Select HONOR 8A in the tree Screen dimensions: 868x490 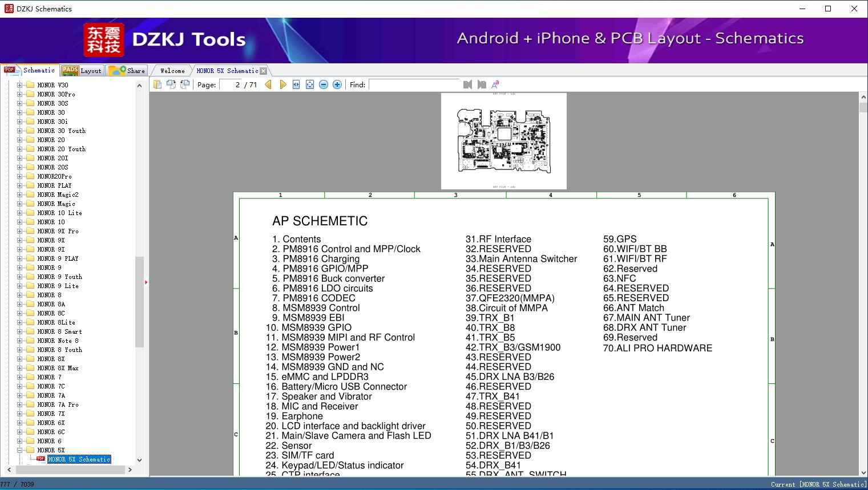coord(51,304)
